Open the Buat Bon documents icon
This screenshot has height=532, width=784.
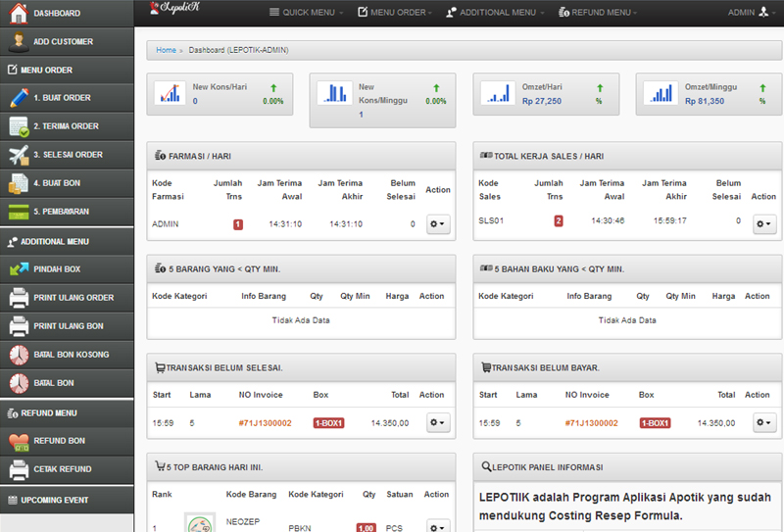(x=19, y=183)
